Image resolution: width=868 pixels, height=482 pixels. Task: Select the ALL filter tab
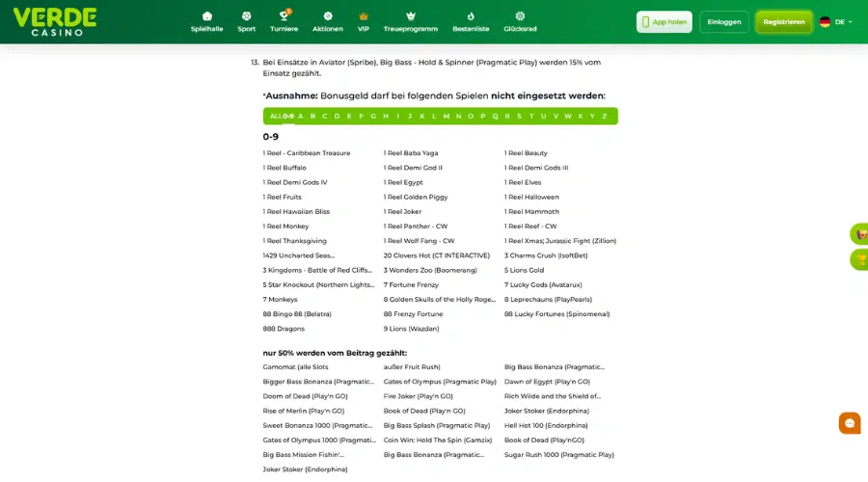pyautogui.click(x=275, y=116)
